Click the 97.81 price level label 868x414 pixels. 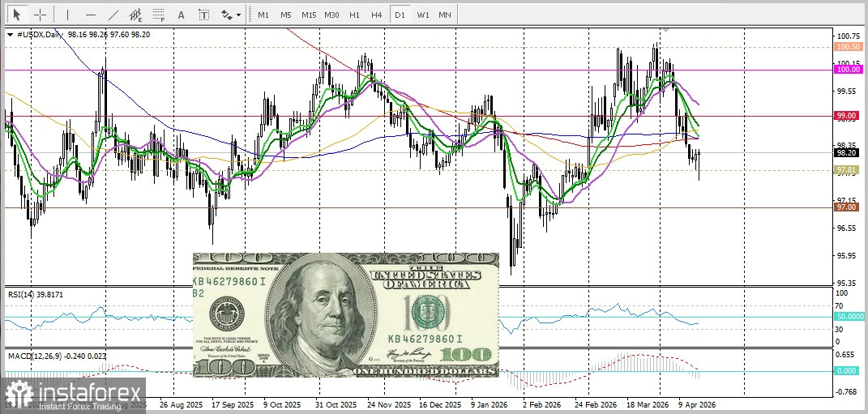click(x=848, y=169)
